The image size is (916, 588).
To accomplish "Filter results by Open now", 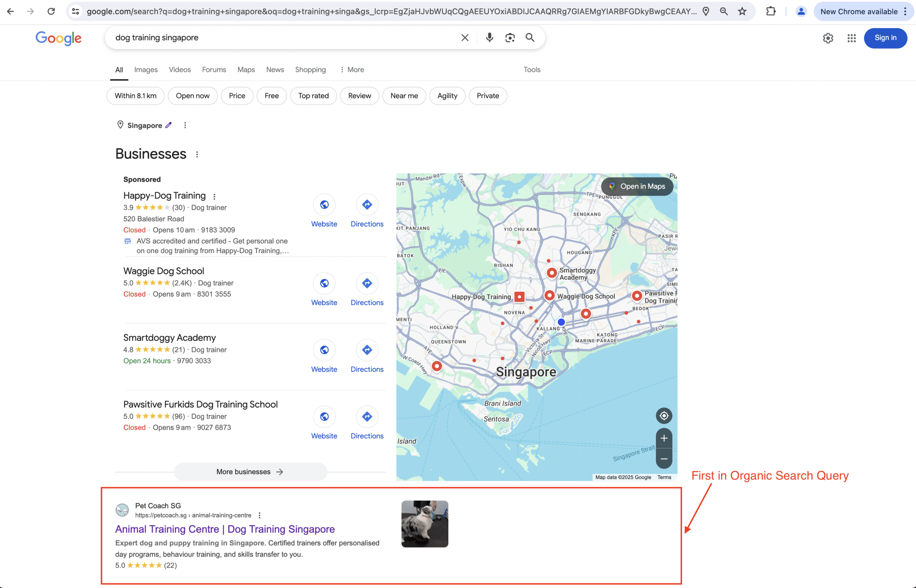I will (x=193, y=96).
